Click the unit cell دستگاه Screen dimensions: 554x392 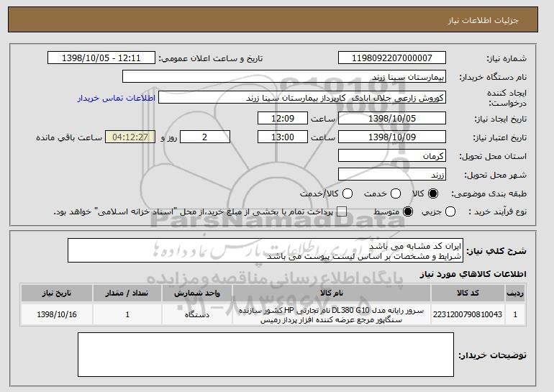[x=197, y=314]
